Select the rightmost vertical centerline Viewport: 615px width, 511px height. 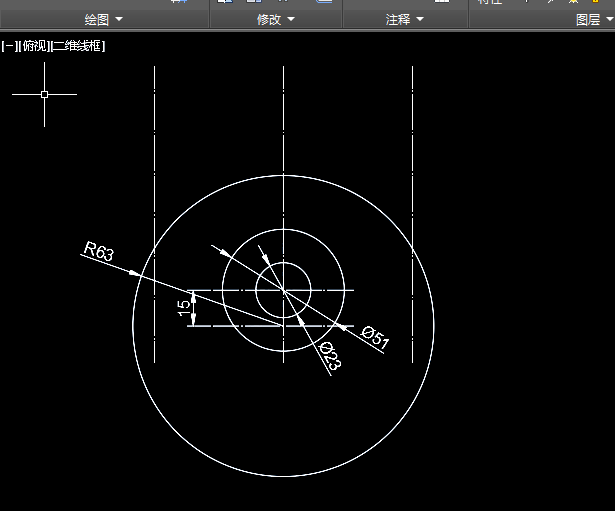tap(413, 214)
